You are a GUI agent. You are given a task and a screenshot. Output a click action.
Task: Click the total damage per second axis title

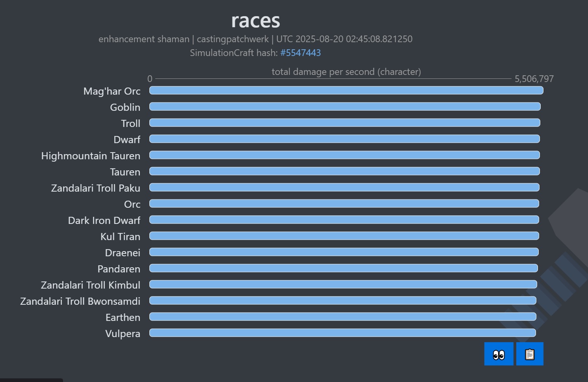346,72
